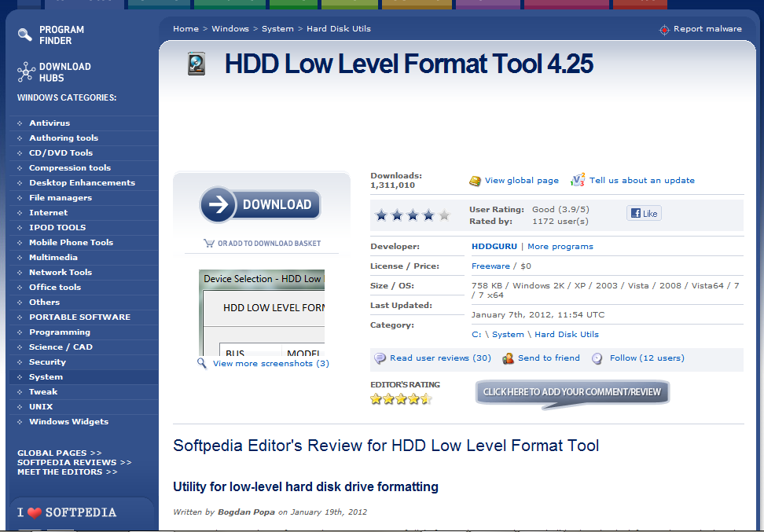Click the Follow clock icon
The height and width of the screenshot is (532, 764).
[x=597, y=358]
